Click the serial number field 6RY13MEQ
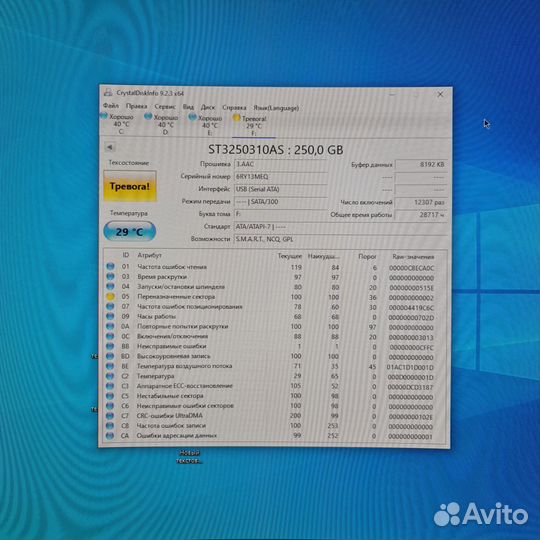 (x=280, y=177)
